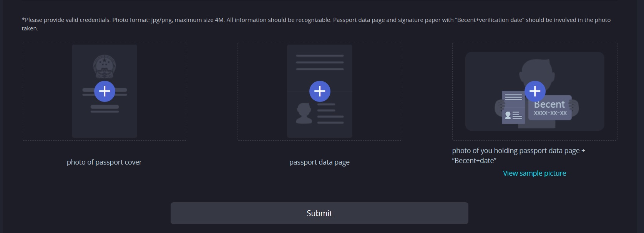Click the plus icon on passport data page upload
The image size is (644, 233).
(x=320, y=91)
